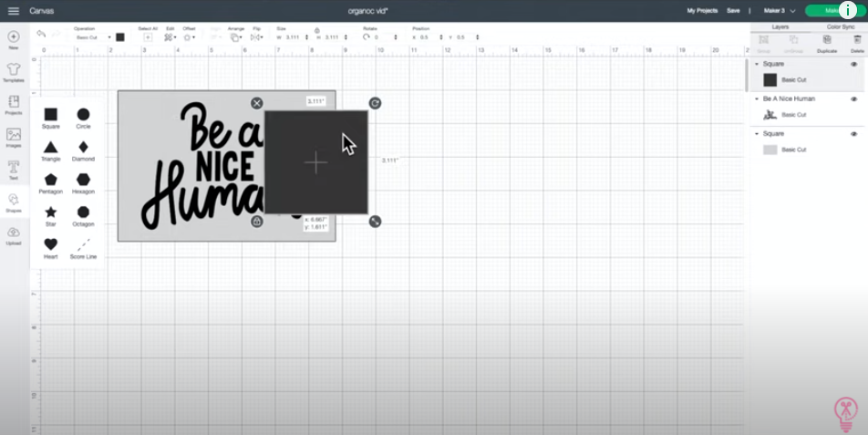
Task: Click the Position X input field
Action: click(427, 37)
